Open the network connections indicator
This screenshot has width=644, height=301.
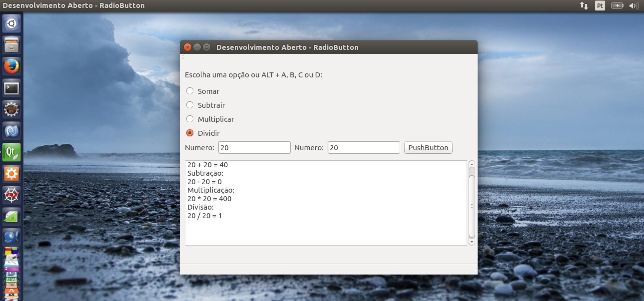[x=584, y=6]
